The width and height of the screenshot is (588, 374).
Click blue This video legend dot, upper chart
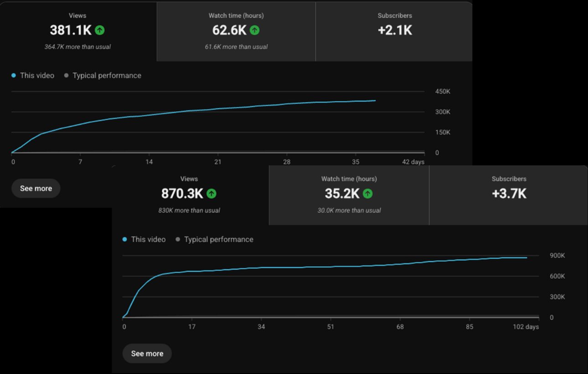14,76
